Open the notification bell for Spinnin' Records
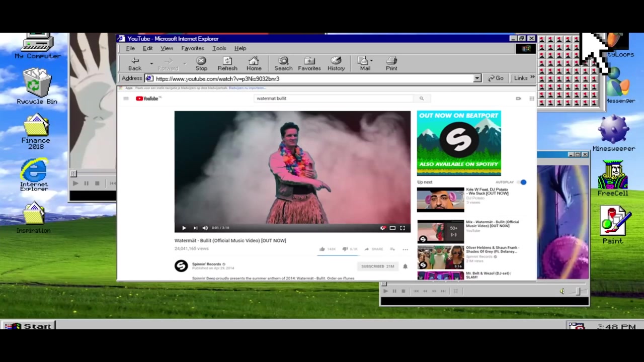644x362 pixels. 405,266
